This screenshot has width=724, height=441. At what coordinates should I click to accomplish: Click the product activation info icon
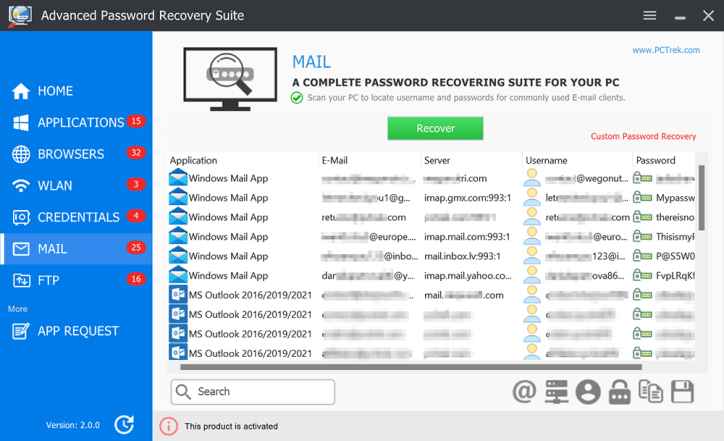(169, 426)
